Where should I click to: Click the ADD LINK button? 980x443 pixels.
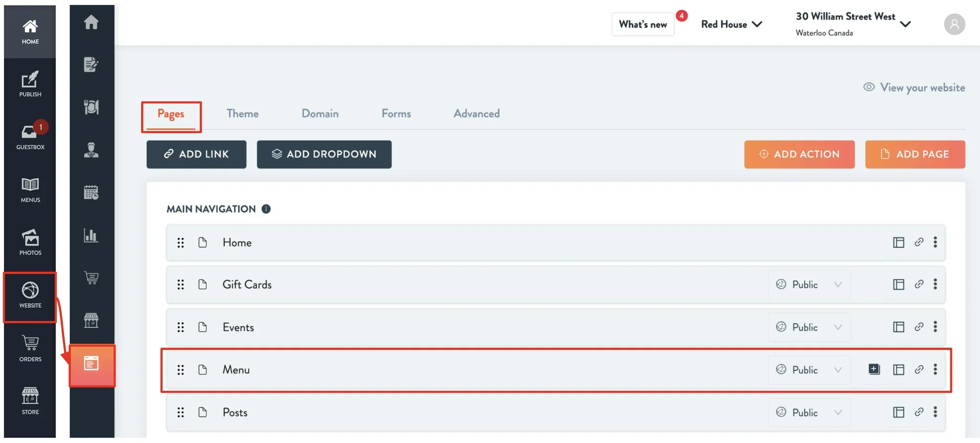tap(196, 154)
